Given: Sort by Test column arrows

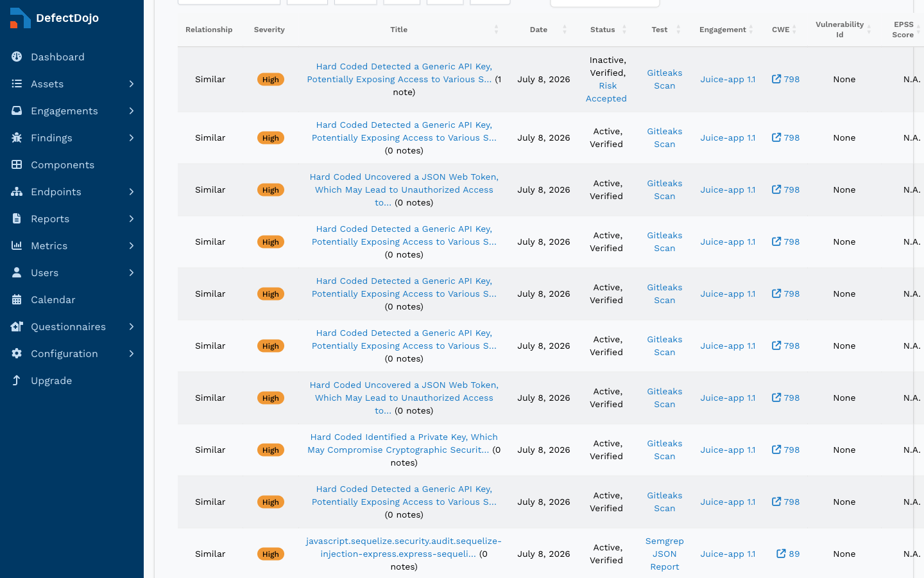Looking at the screenshot, I should pos(678,30).
